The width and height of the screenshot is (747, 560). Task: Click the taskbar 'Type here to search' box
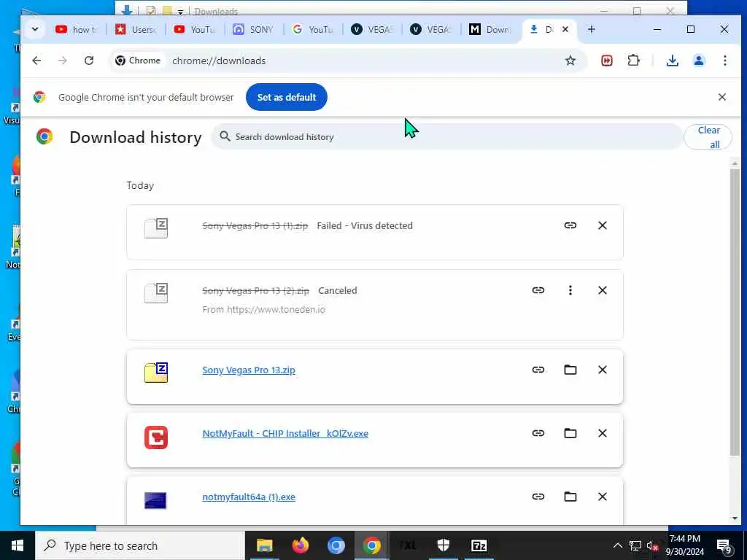(139, 545)
